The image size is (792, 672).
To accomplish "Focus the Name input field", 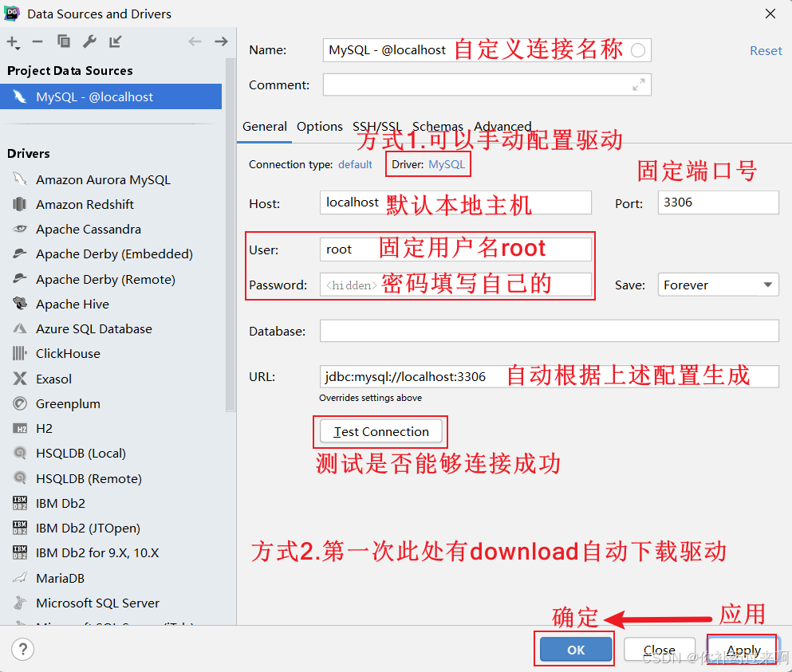I will (x=487, y=50).
